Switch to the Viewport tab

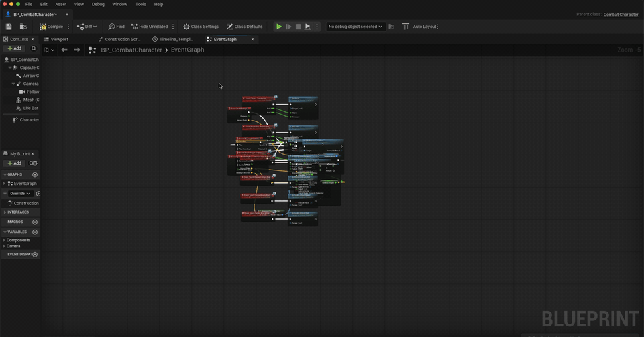tap(56, 39)
